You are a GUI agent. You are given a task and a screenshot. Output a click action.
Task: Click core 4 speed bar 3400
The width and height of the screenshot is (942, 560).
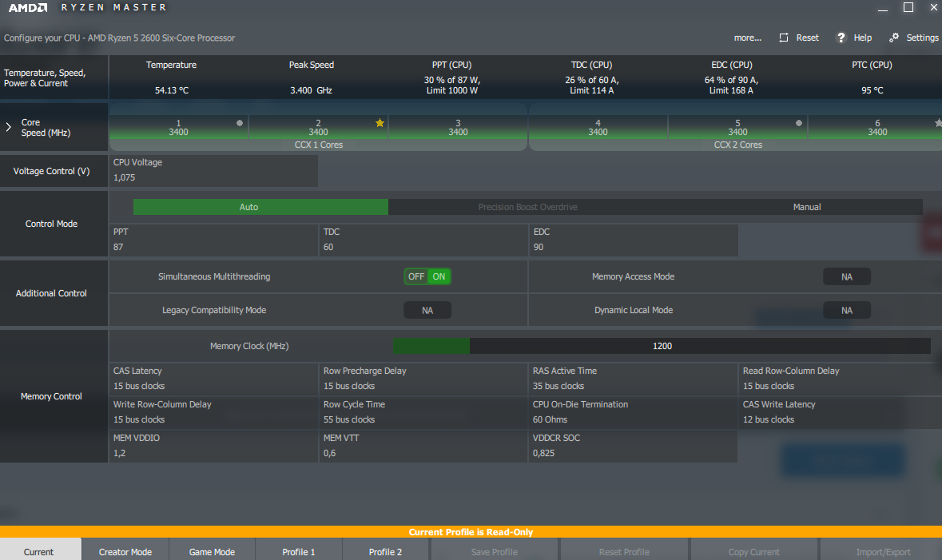pyautogui.click(x=598, y=127)
